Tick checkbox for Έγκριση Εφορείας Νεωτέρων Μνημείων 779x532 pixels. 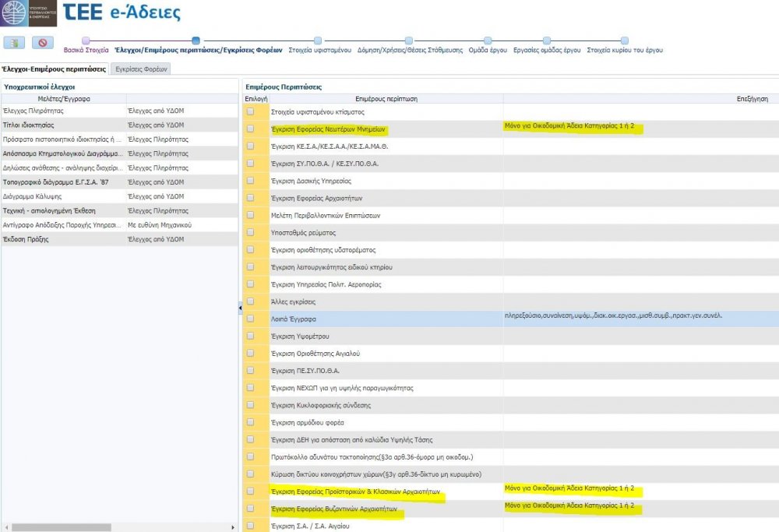pos(250,129)
